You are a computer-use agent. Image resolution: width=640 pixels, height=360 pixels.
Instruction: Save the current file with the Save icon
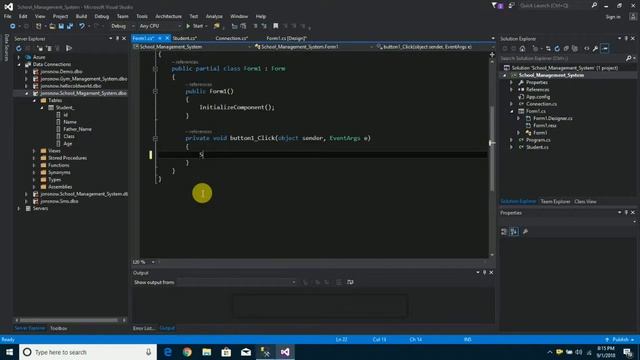point(61,26)
